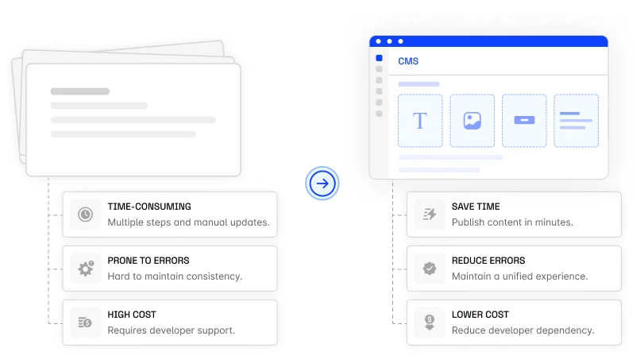Click 'Reduce developer dependency.' text
Screen dimensions: 644x363
[523, 330]
